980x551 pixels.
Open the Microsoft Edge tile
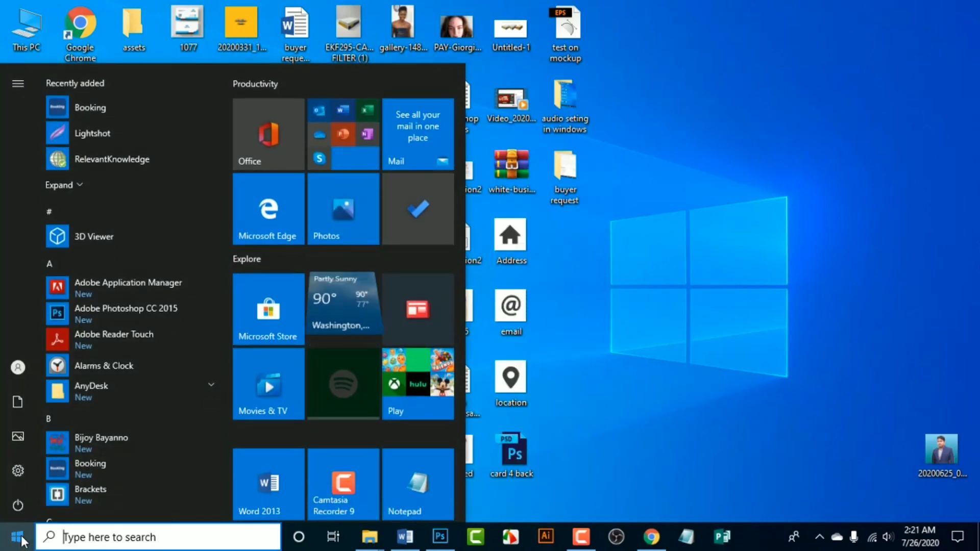point(268,209)
